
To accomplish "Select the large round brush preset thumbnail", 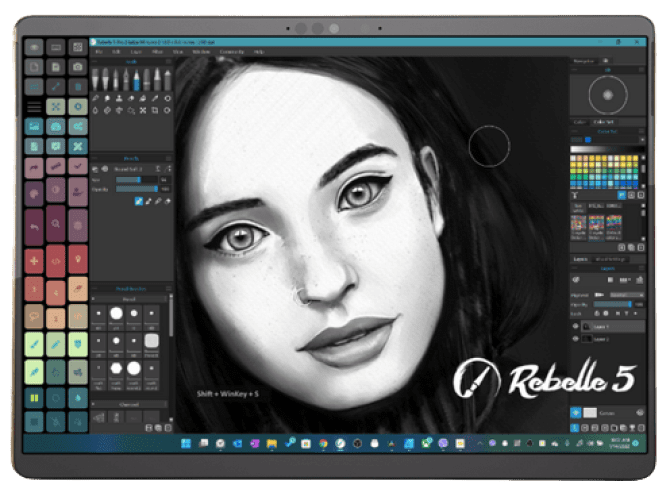I will pyautogui.click(x=116, y=313).
